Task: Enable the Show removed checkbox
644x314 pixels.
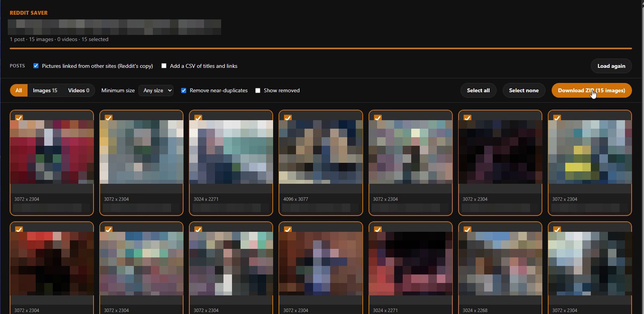Action: click(x=258, y=90)
